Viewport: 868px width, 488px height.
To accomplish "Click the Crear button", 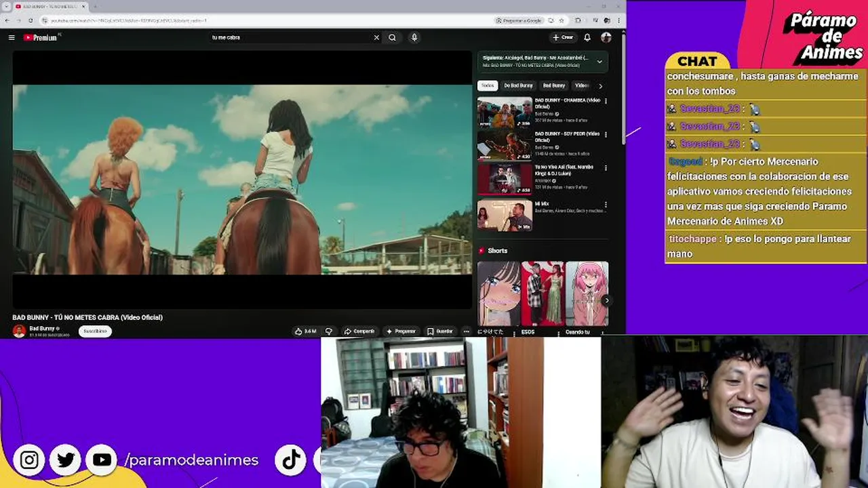I will (563, 37).
